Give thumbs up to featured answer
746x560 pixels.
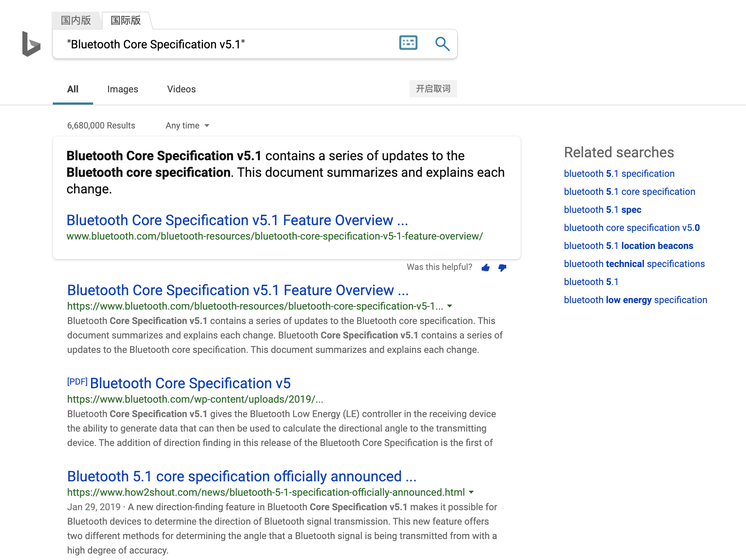(486, 267)
